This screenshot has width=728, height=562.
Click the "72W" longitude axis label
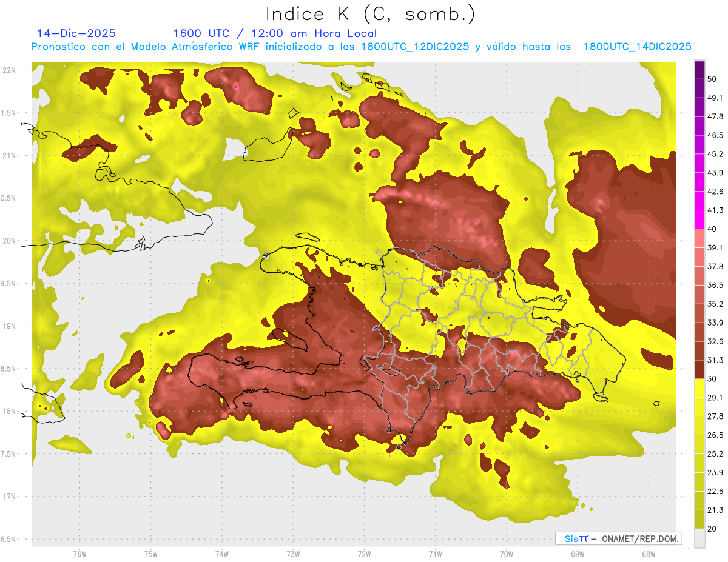coord(364,554)
